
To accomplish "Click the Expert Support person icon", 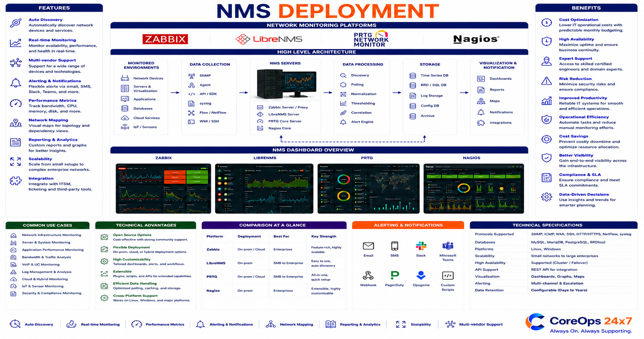I will (x=547, y=61).
